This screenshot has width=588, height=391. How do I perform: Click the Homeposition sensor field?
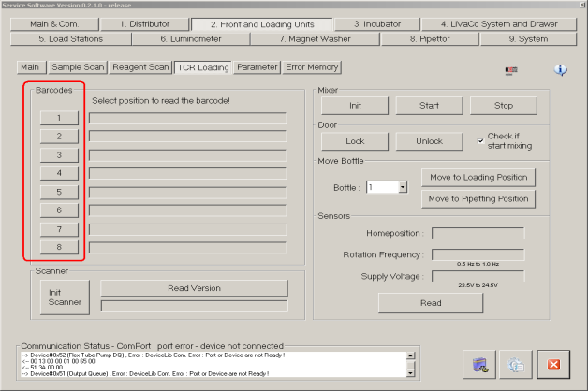(x=478, y=233)
